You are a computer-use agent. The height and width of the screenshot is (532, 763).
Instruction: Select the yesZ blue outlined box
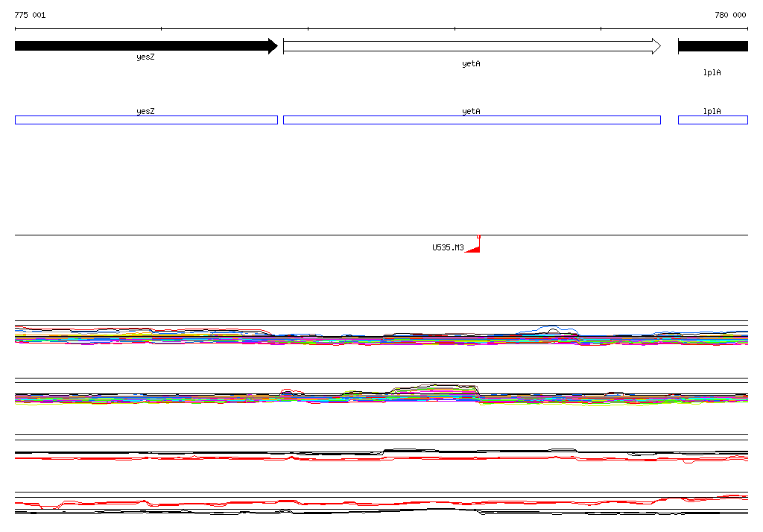[x=146, y=120]
